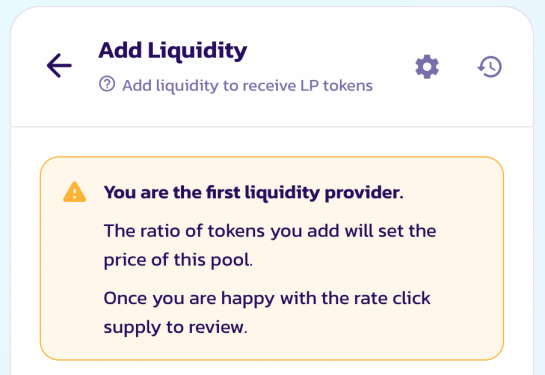The image size is (545, 375).
Task: Click 'You are the first liquidity' bold text
Action: (x=212, y=193)
